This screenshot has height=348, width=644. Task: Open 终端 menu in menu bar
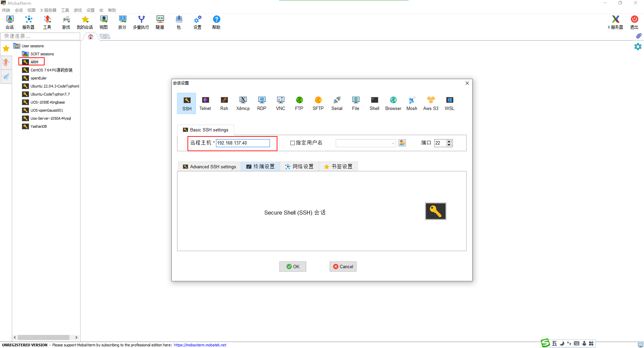click(x=6, y=10)
